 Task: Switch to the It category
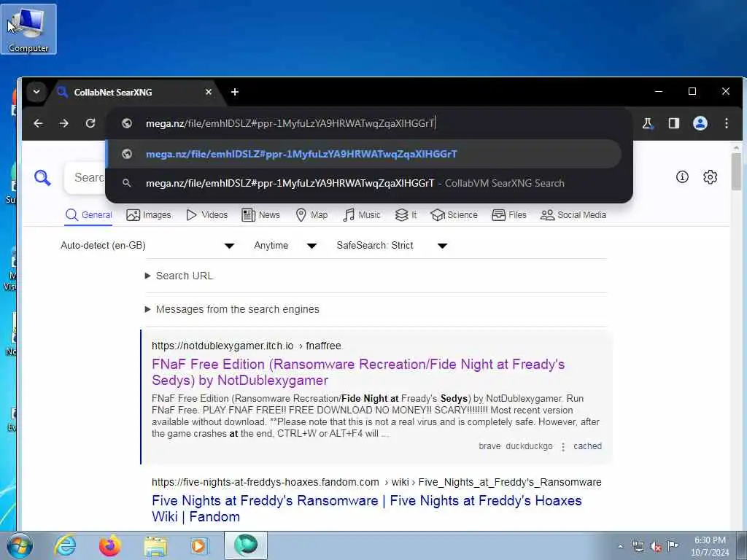[406, 215]
